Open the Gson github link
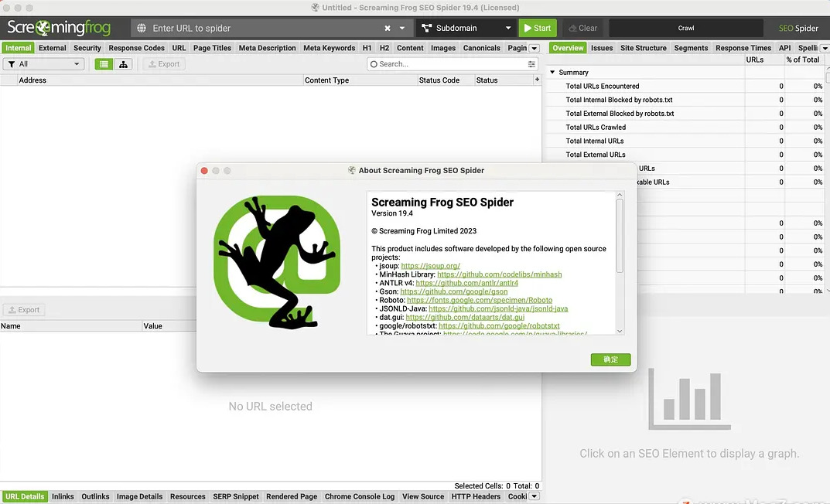Image resolution: width=830 pixels, height=504 pixels. click(x=453, y=291)
